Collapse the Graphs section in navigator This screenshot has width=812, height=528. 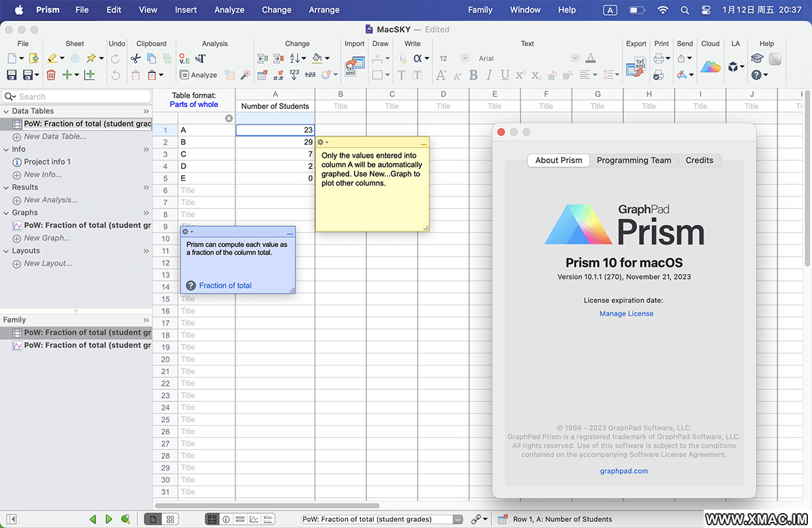coord(6,213)
